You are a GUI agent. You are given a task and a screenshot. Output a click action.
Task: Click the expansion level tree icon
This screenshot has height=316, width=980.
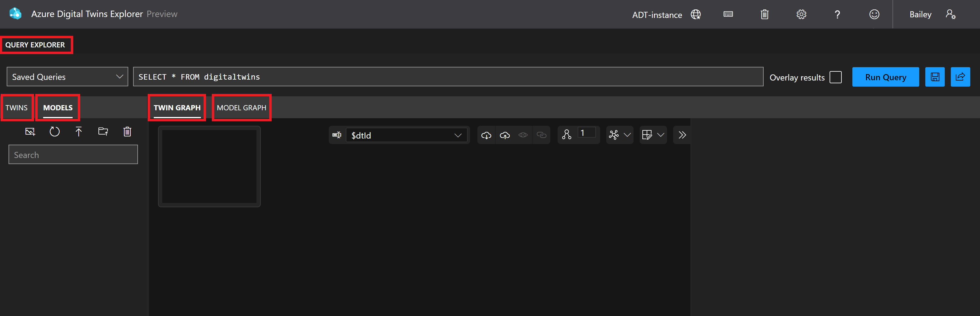tap(566, 135)
